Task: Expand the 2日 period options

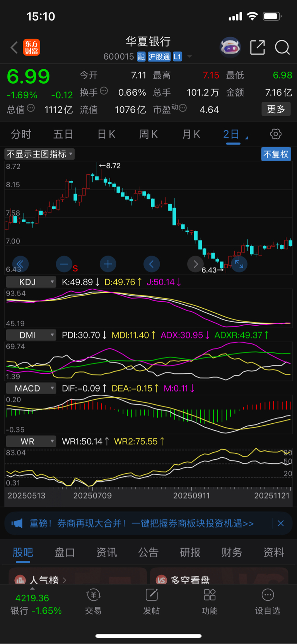Action: click(246, 137)
